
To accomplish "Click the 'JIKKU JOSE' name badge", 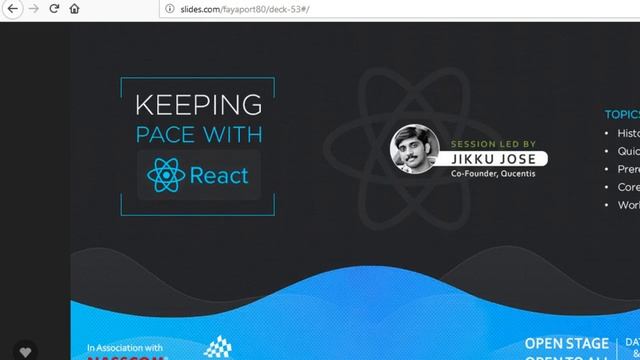I will pyautogui.click(x=493, y=159).
